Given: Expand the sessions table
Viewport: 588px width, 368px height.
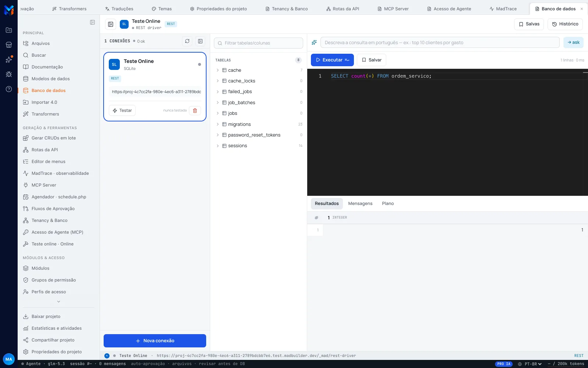Looking at the screenshot, I should [x=218, y=146].
